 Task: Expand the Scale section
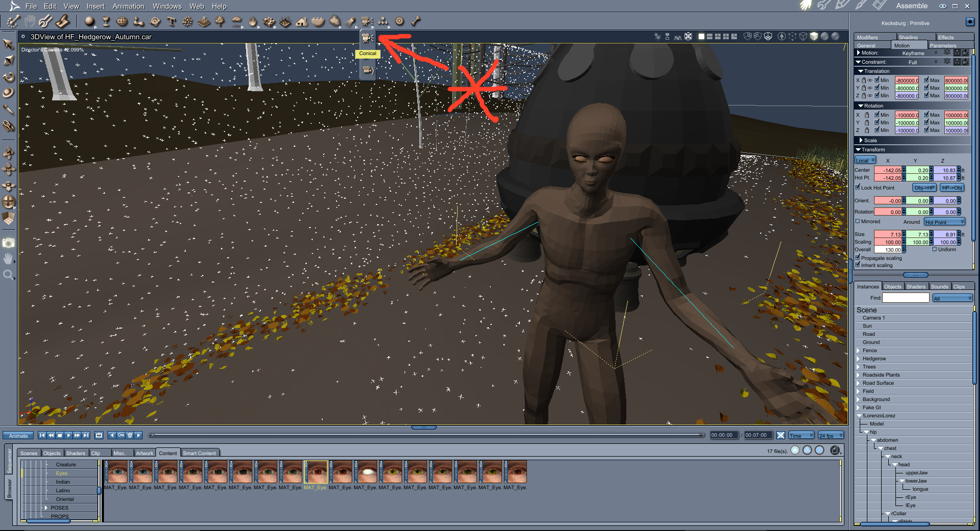pos(861,140)
